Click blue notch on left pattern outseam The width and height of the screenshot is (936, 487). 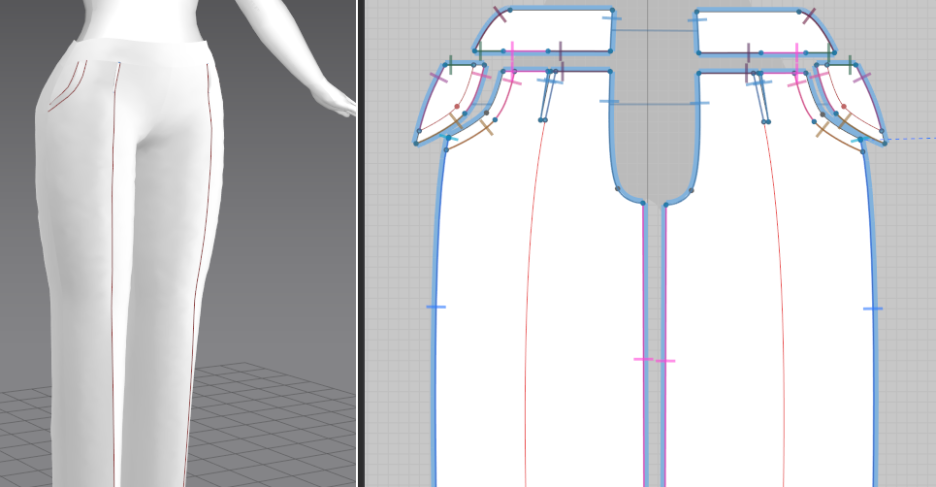click(x=436, y=307)
